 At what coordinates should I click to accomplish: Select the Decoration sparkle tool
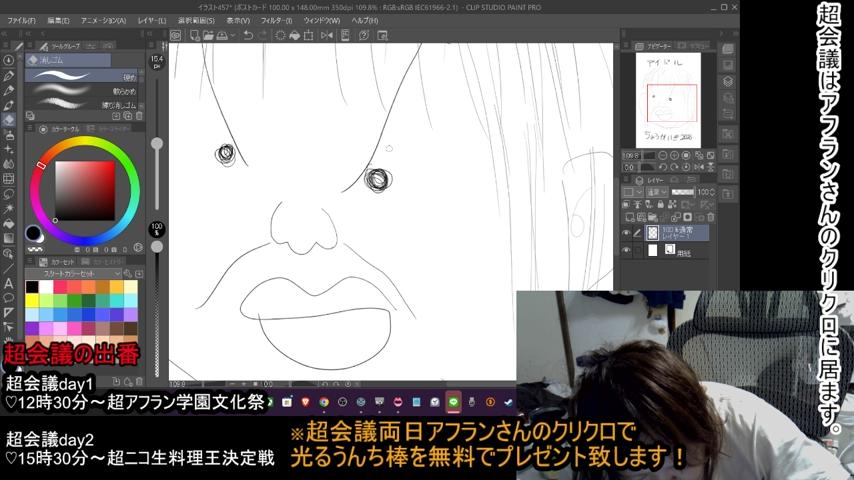9,149
